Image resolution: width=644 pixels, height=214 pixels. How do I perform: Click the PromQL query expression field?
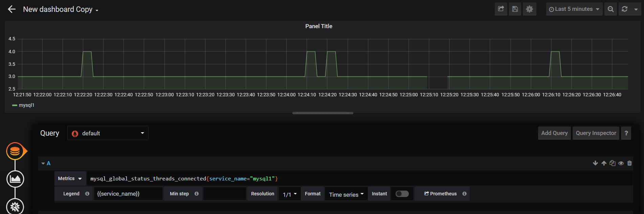pyautogui.click(x=360, y=178)
